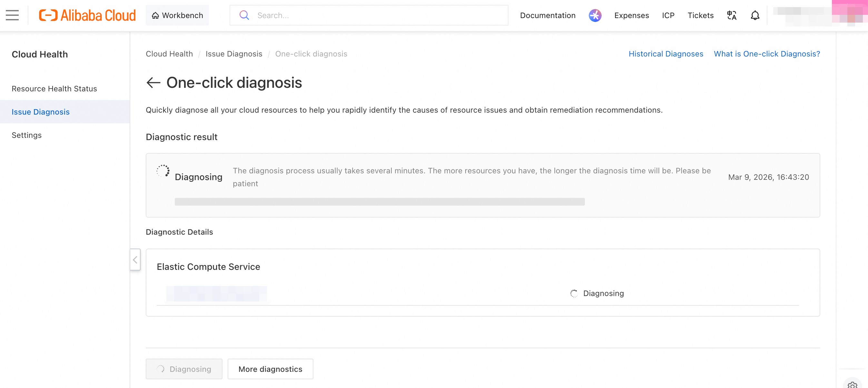Open Documentation in the top bar
Image resolution: width=868 pixels, height=388 pixels.
547,15
